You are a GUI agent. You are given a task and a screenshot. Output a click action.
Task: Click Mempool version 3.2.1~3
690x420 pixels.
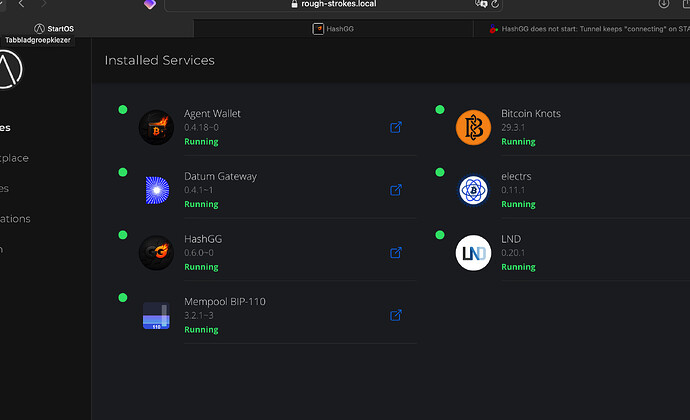pos(199,315)
